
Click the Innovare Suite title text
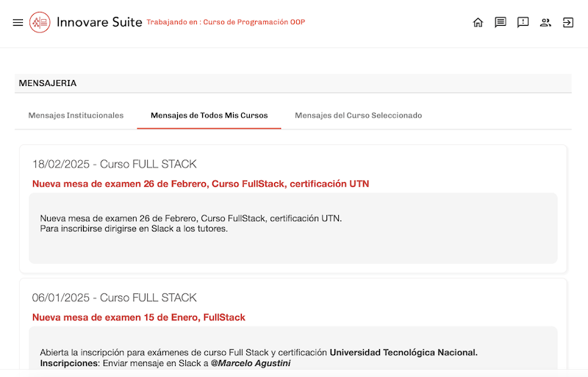tap(99, 22)
